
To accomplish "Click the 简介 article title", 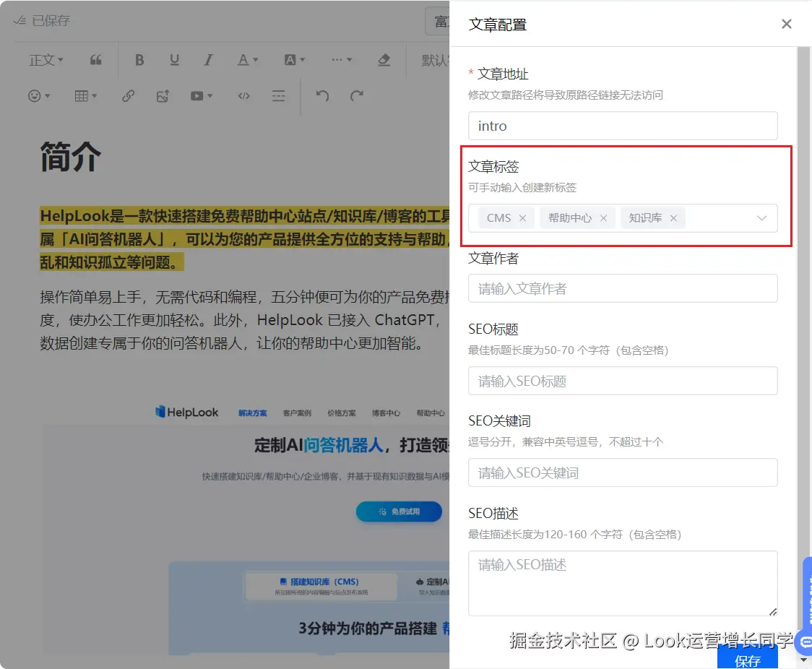I will point(70,157).
